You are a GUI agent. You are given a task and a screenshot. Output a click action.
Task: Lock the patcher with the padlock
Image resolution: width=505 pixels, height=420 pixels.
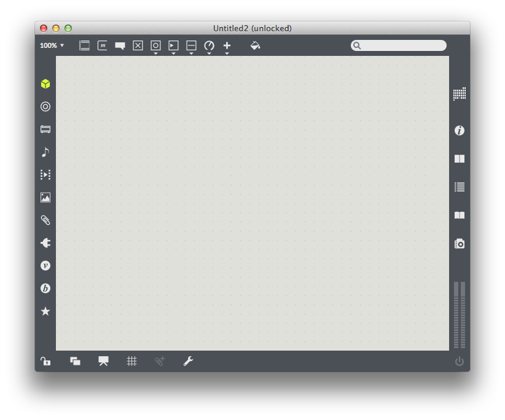coord(45,361)
